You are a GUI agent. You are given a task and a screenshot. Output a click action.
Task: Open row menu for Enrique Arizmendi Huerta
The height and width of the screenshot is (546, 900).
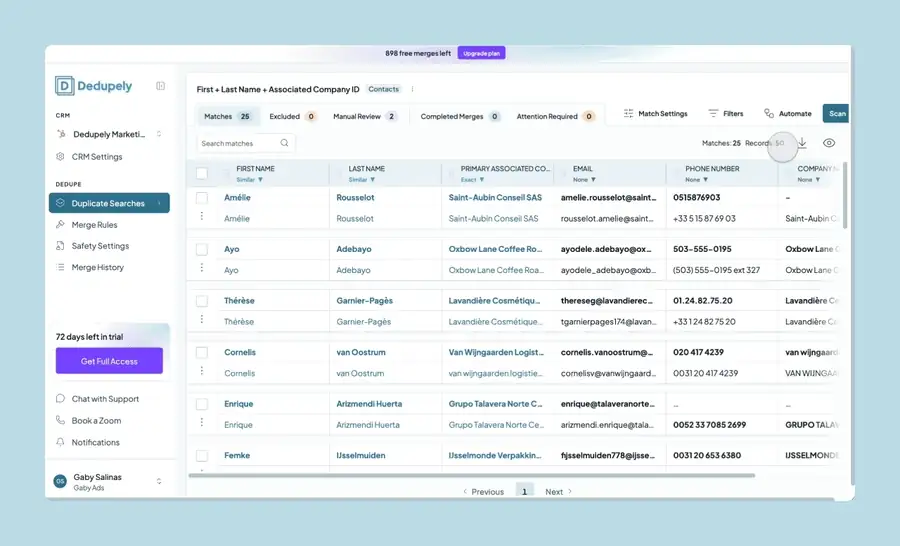tap(201, 422)
